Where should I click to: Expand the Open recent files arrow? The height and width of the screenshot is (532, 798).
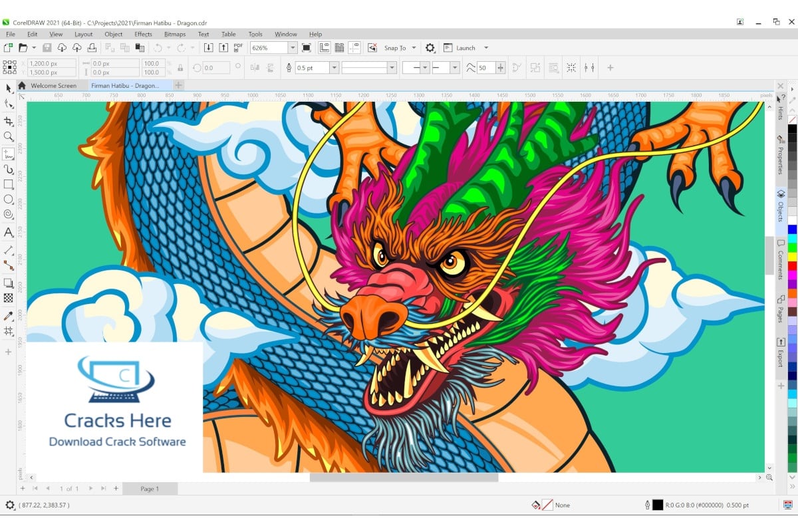34,48
